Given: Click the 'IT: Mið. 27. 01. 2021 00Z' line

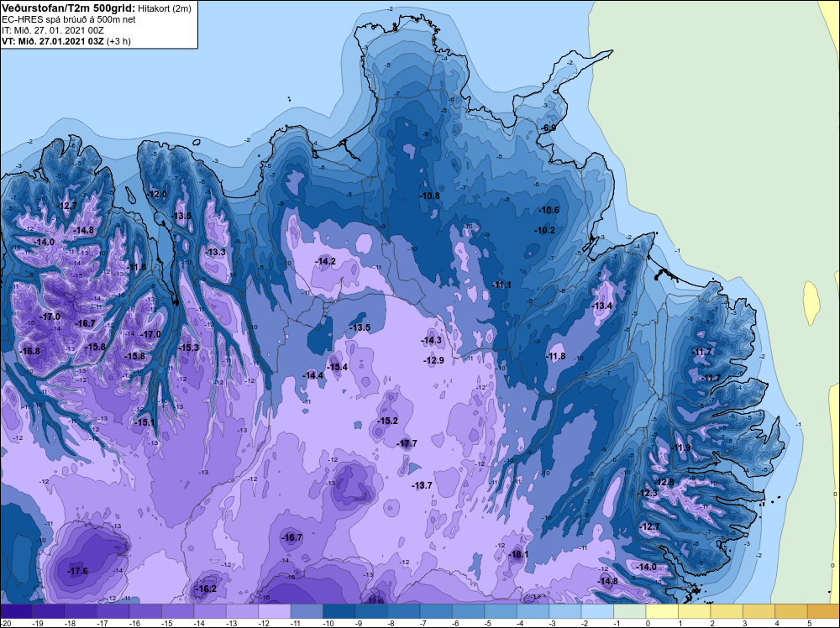Looking at the screenshot, I should 53,30.
